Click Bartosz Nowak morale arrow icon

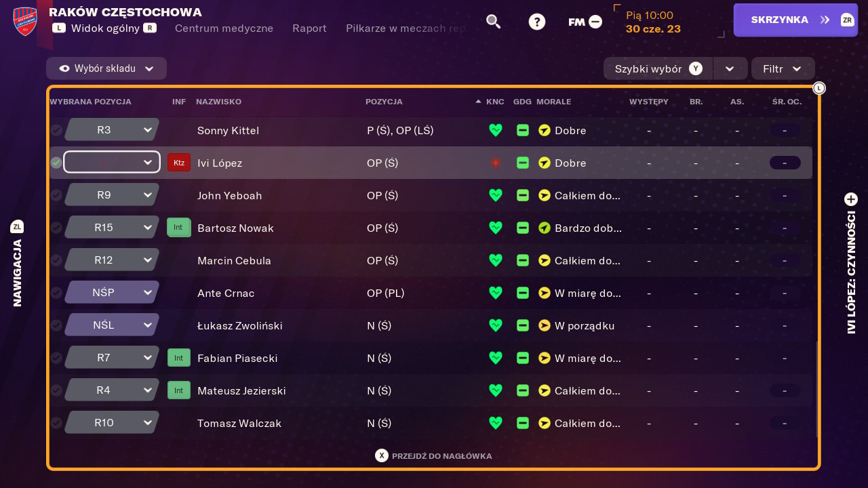pyautogui.click(x=545, y=228)
